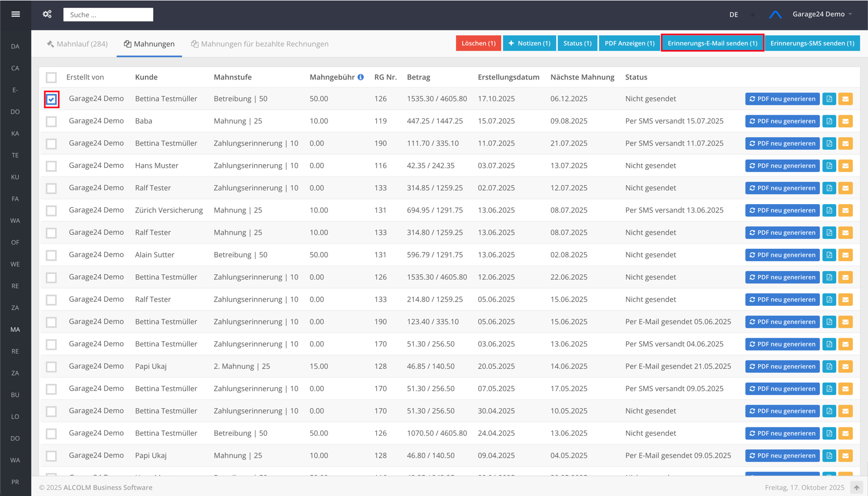The height and width of the screenshot is (496, 868).
Task: Open Mahnungen für bezahlte Rechnungen tab
Action: click(260, 44)
